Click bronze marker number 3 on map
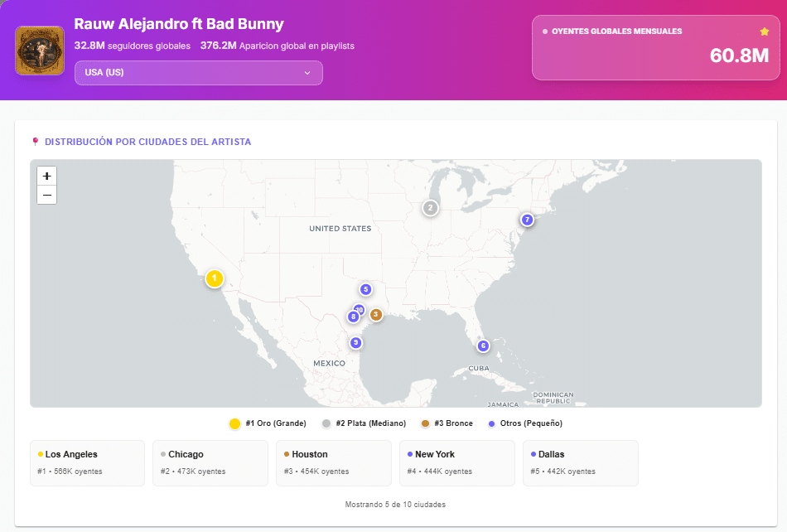The width and height of the screenshot is (787, 532). tap(376, 315)
